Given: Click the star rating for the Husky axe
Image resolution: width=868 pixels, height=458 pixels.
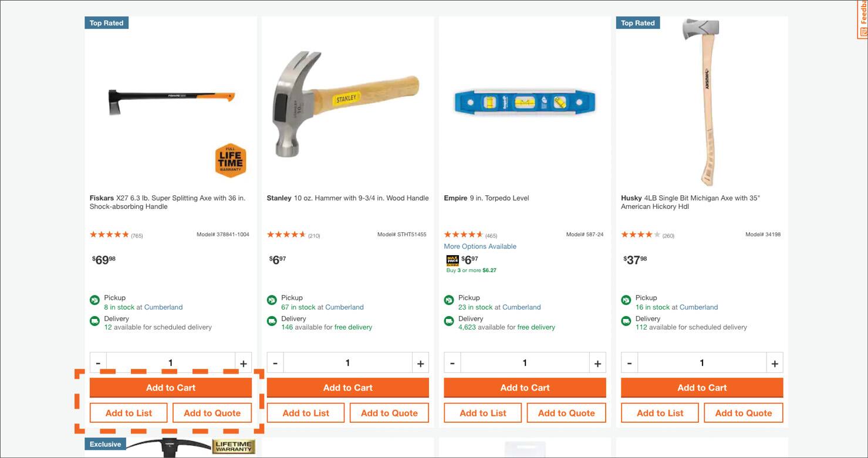Looking at the screenshot, I should point(639,234).
